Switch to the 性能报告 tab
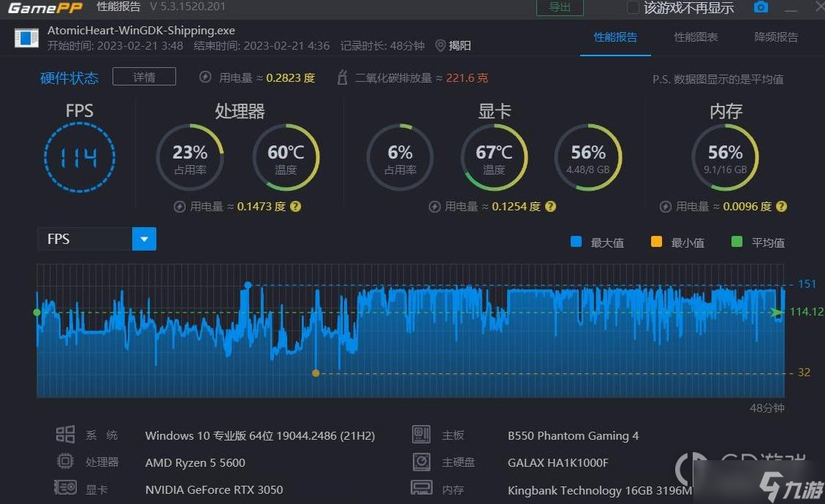This screenshot has width=825, height=504. (x=615, y=37)
